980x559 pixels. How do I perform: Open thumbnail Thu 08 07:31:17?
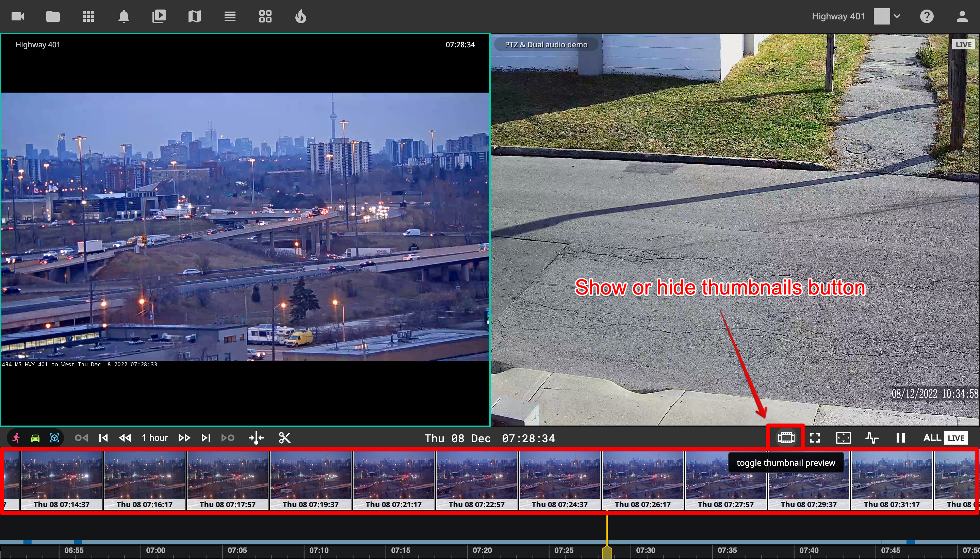coord(892,480)
